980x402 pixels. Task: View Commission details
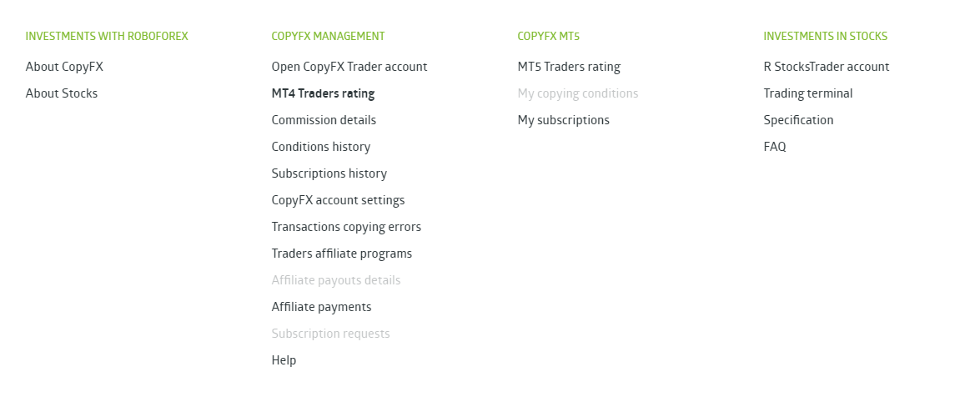pos(324,120)
